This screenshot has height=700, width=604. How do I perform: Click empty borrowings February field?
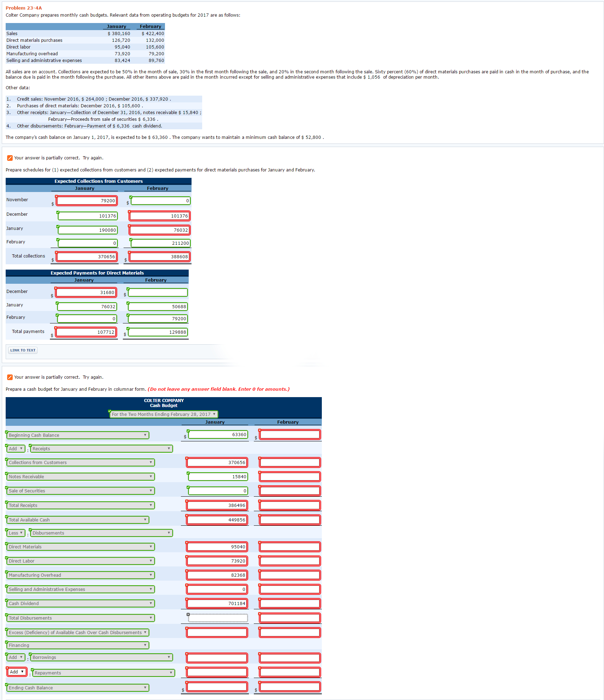tap(290, 658)
